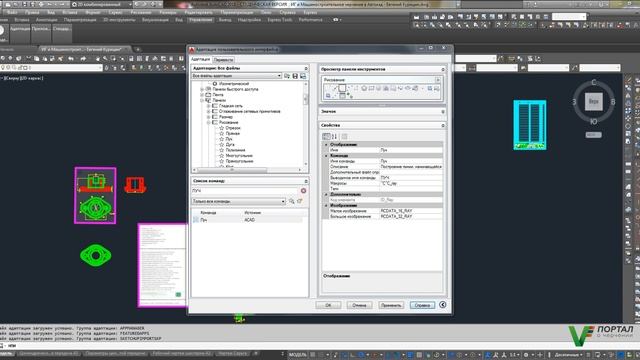Screen dimensions: 640x360
Task: Select Многоугольник in the Рисование tree
Action: [x=239, y=156]
